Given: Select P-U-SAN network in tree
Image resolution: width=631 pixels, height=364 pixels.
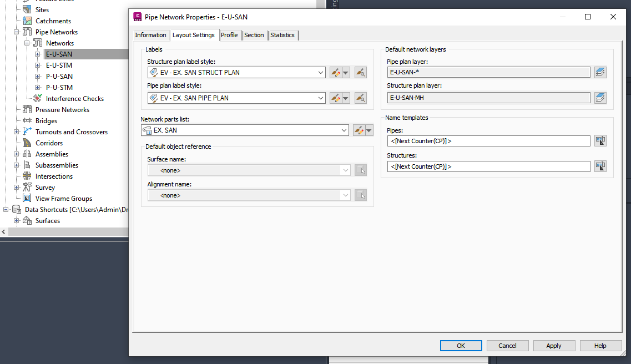Looking at the screenshot, I should click(x=59, y=77).
